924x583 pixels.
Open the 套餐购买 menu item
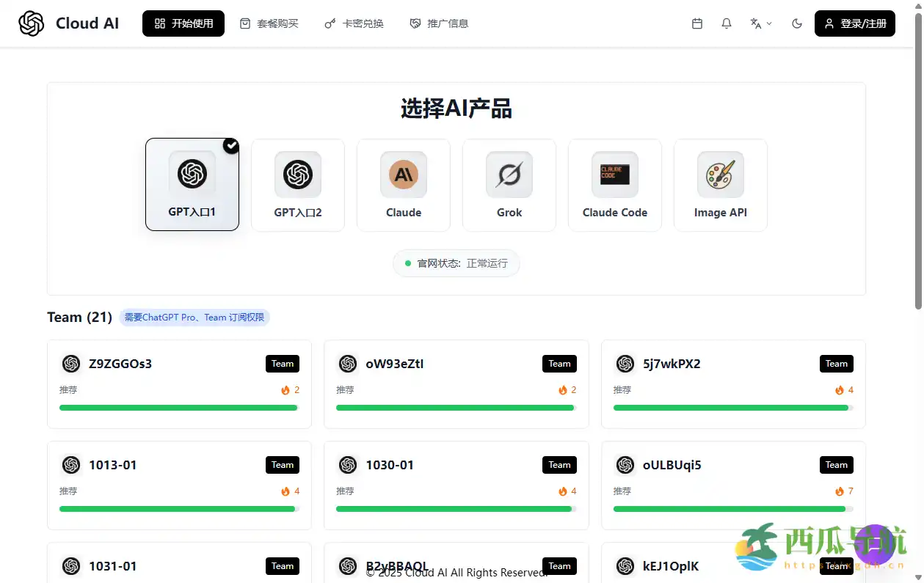coord(269,23)
